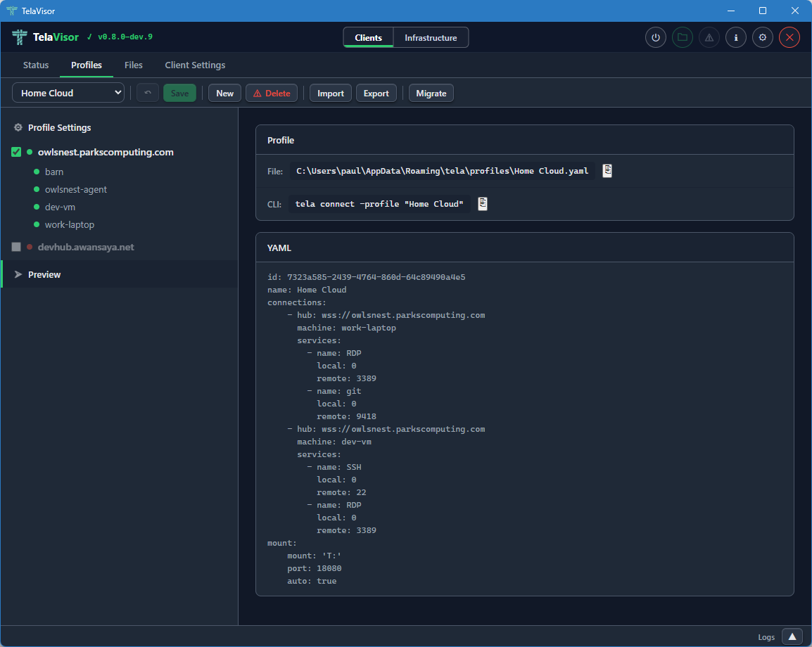This screenshot has width=812, height=647.
Task: Copy the tela connect CLI command icon
Action: tap(482, 204)
